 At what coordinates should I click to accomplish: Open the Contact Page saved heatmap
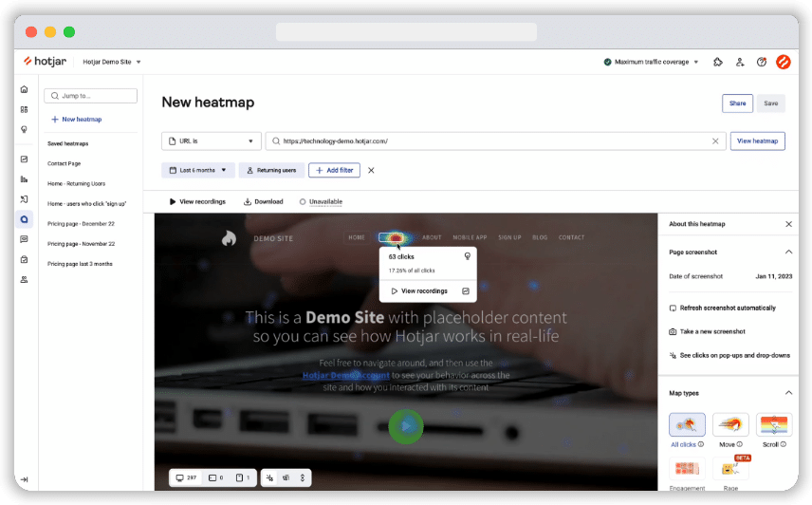pos(65,163)
